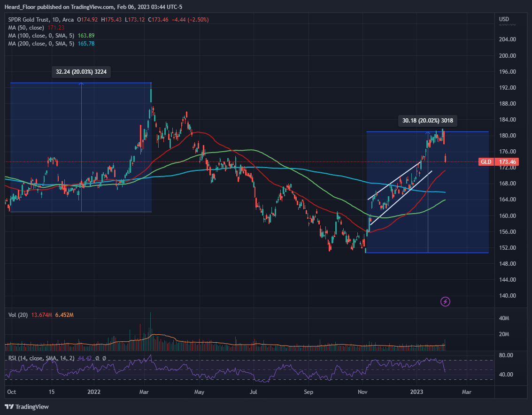532x415 pixels.
Task: Click the 140.00 price axis label
Action: coord(507,296)
